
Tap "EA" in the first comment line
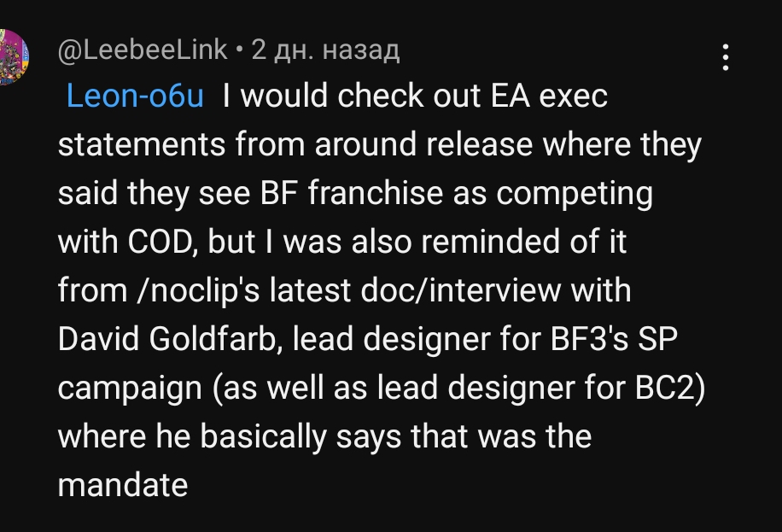pos(510,96)
